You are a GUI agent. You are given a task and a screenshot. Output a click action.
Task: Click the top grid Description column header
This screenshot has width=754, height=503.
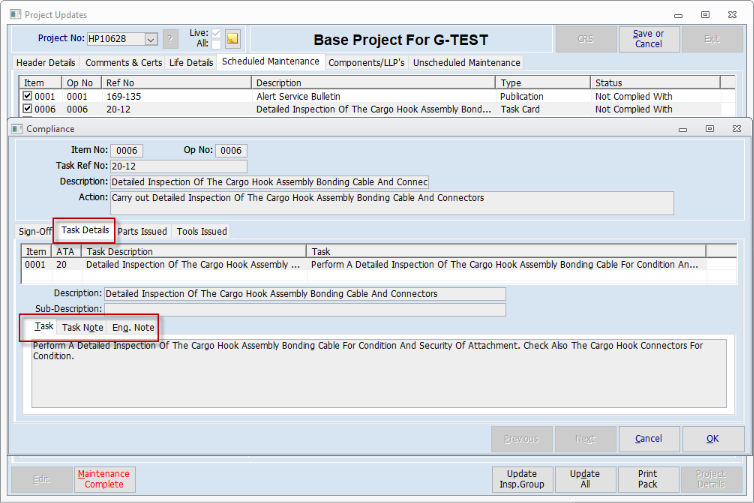[x=374, y=83]
